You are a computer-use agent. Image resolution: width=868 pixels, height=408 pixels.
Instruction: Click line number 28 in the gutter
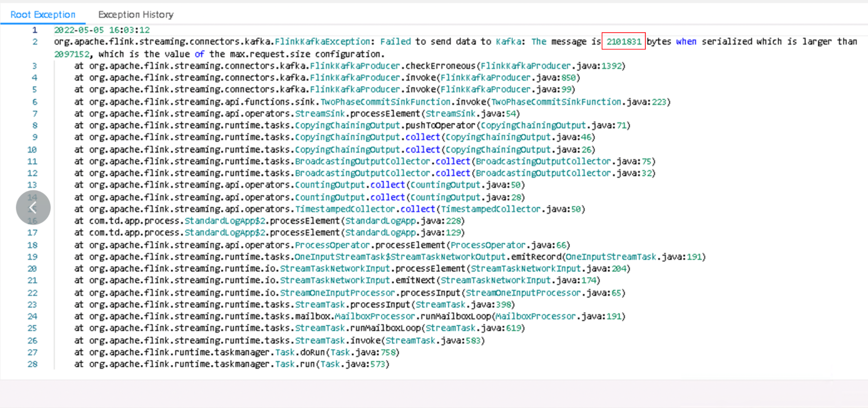pos(32,364)
